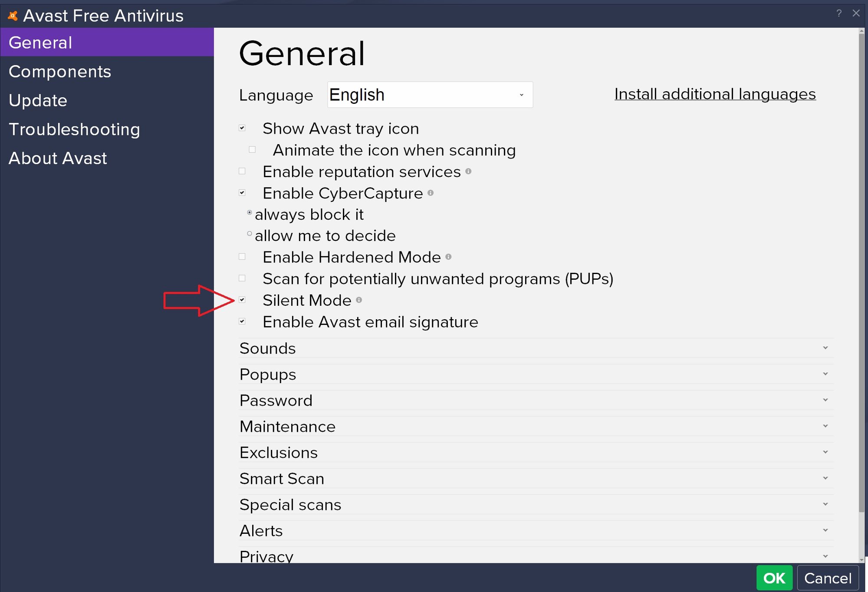Screen dimensions: 868x592
Task: Toggle Show Avast tray icon checkbox
Action: coord(242,128)
